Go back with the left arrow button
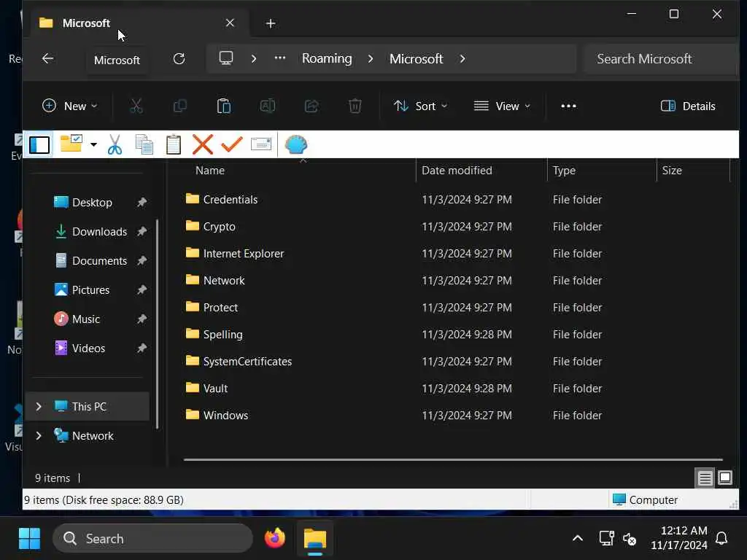 click(x=47, y=58)
